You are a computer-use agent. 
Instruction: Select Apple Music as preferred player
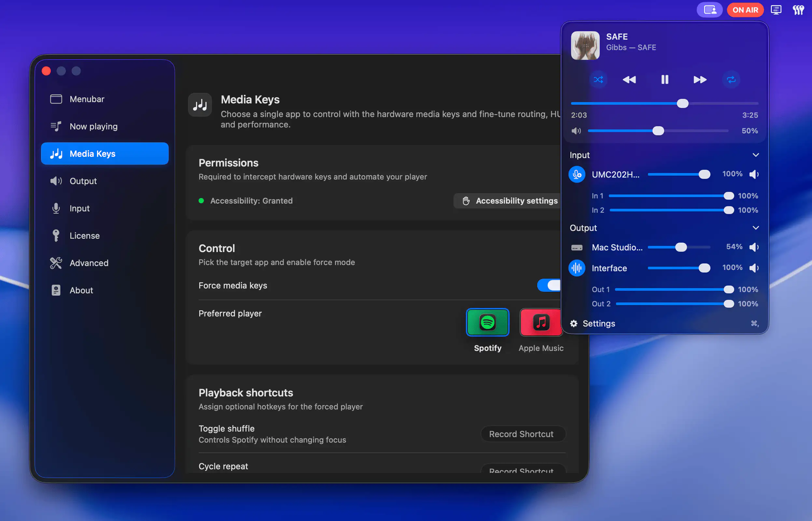[x=540, y=322]
